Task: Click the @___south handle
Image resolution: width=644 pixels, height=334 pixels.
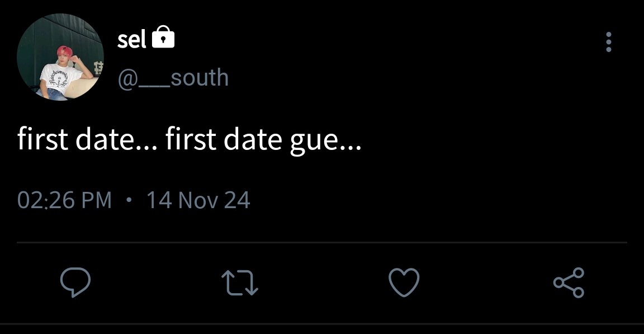Action: (173, 78)
